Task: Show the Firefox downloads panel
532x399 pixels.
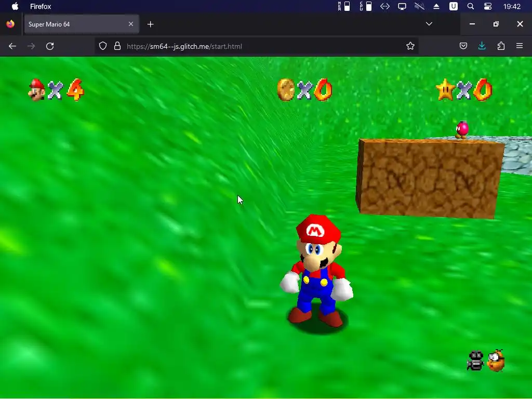Action: pyautogui.click(x=482, y=46)
